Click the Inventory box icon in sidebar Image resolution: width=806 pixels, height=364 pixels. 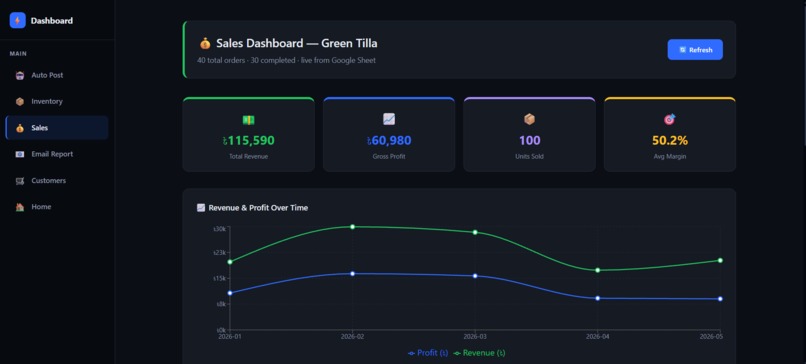20,102
